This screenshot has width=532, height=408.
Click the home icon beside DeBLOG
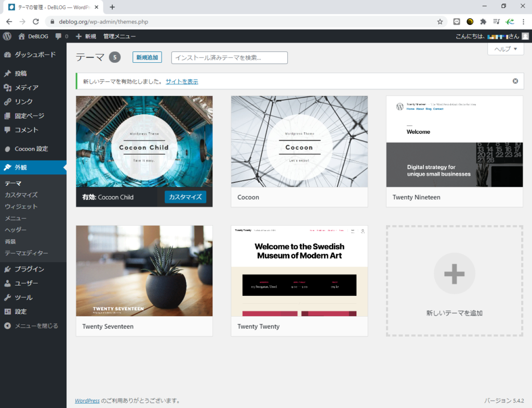(x=21, y=36)
